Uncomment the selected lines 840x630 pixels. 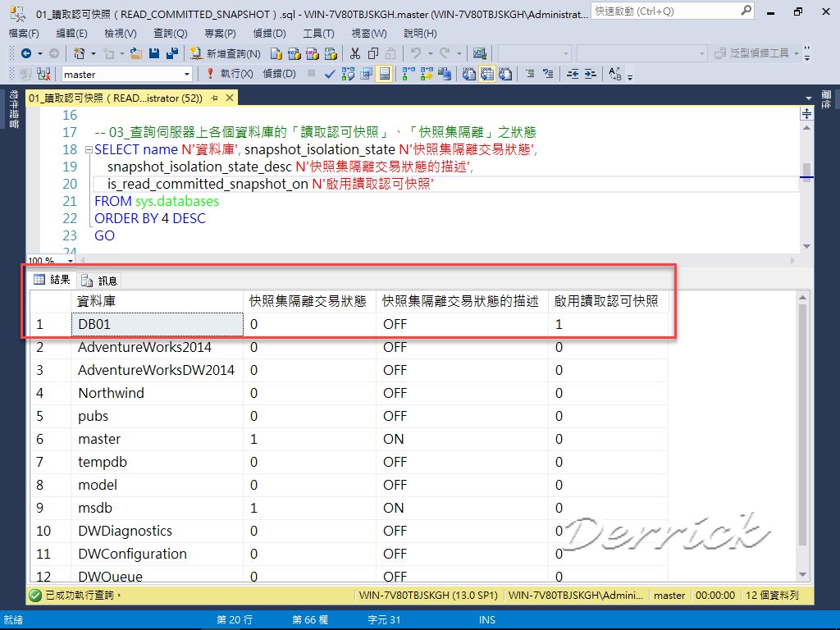click(547, 74)
